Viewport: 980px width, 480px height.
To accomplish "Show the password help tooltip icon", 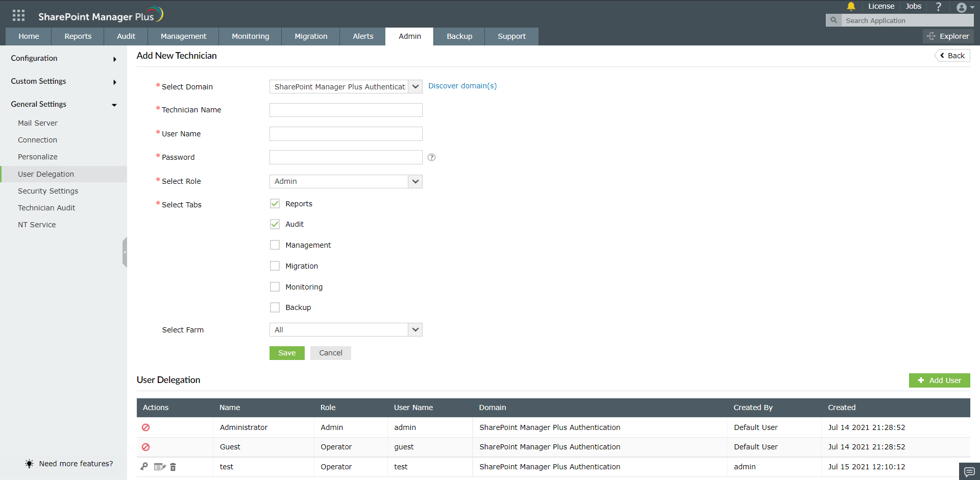I will coord(431,157).
